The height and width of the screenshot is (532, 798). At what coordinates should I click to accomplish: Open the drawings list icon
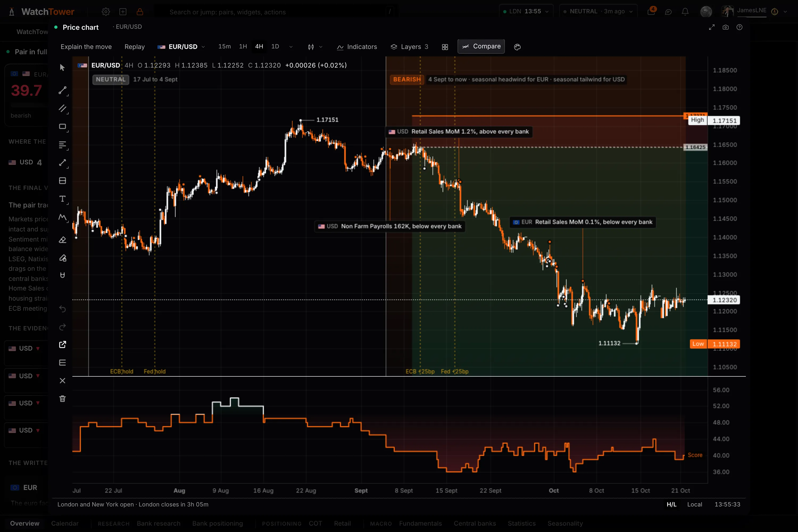point(63,363)
